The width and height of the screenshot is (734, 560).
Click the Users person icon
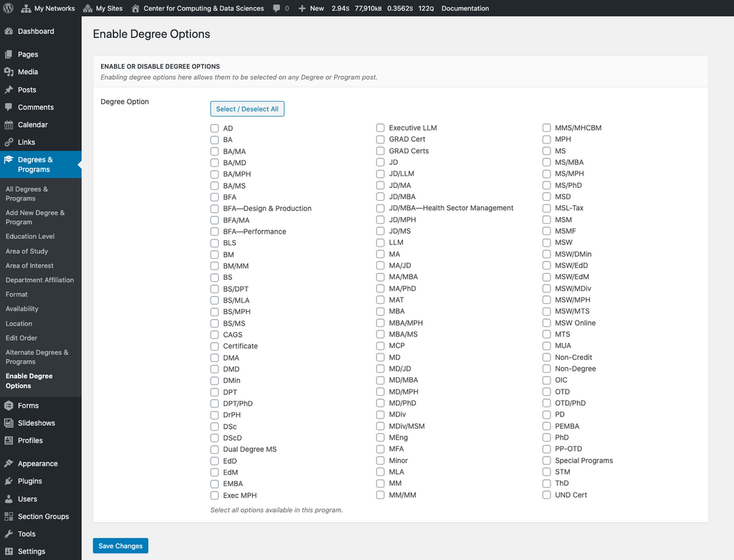(x=9, y=498)
